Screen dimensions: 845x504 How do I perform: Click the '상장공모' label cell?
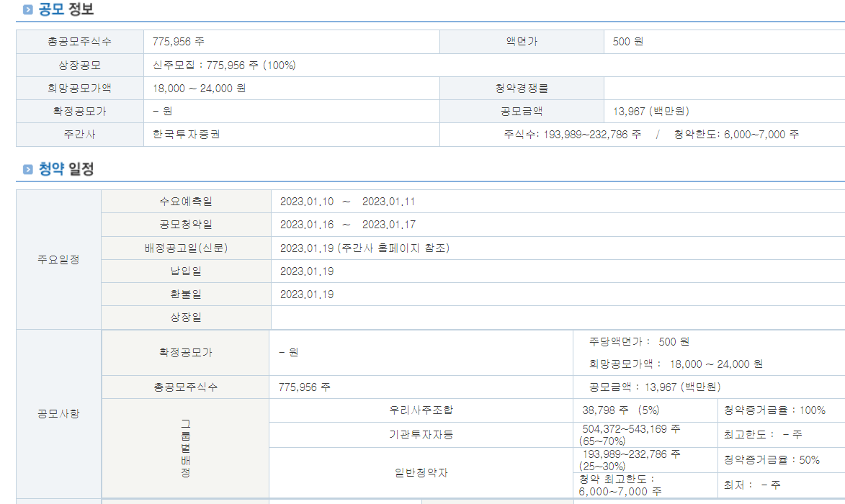[x=80, y=65]
